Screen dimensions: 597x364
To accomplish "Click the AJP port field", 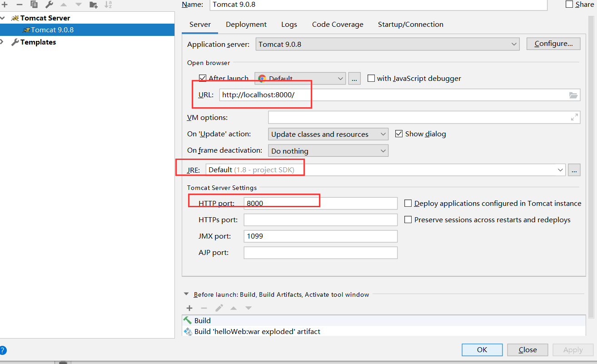I will point(321,252).
